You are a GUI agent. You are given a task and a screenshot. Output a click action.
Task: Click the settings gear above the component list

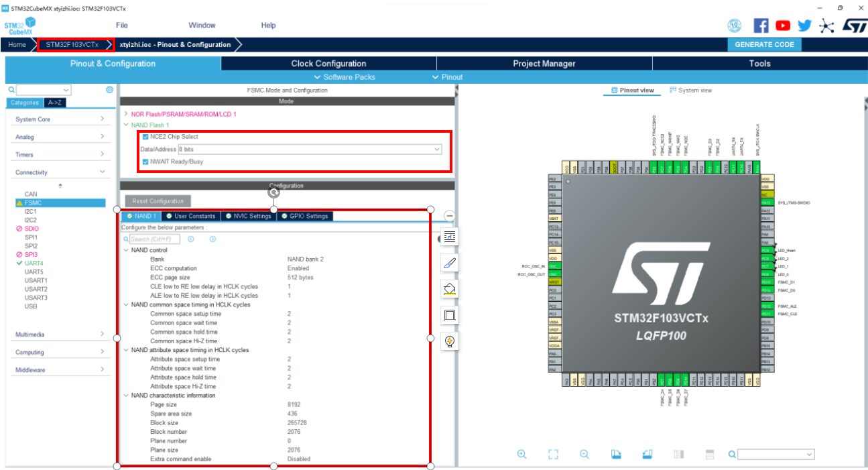pyautogui.click(x=109, y=89)
